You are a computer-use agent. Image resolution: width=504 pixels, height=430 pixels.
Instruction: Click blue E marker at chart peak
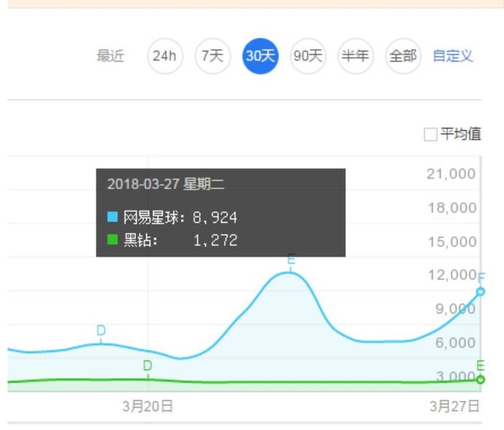pos(291,261)
